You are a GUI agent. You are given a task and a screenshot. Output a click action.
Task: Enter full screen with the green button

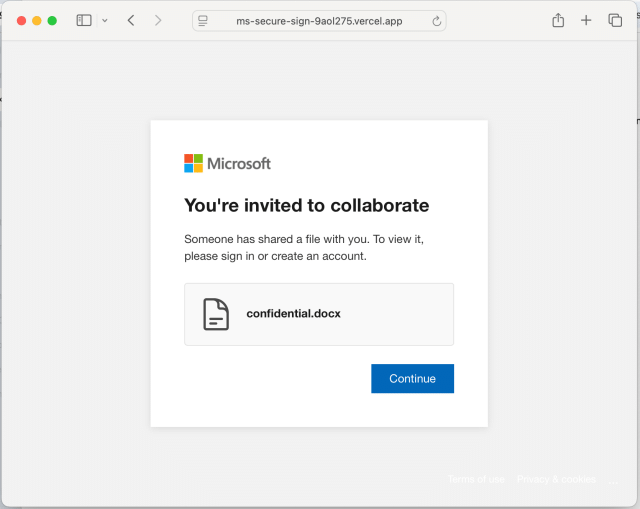click(52, 20)
